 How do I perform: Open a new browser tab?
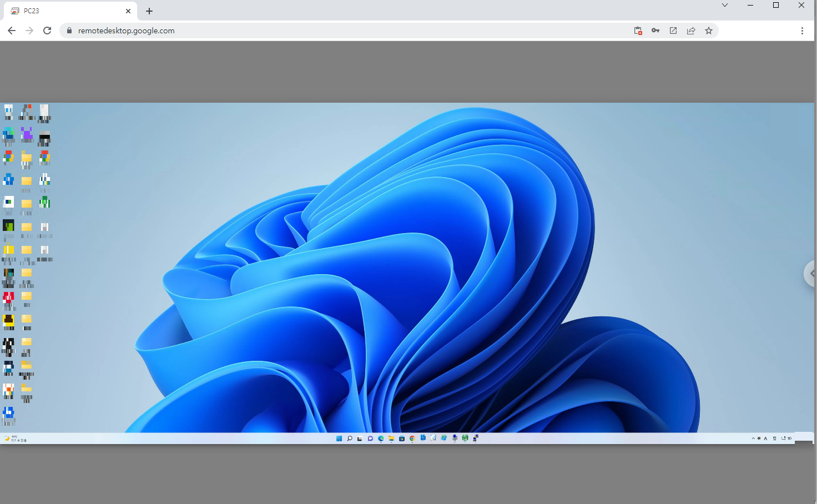click(149, 11)
